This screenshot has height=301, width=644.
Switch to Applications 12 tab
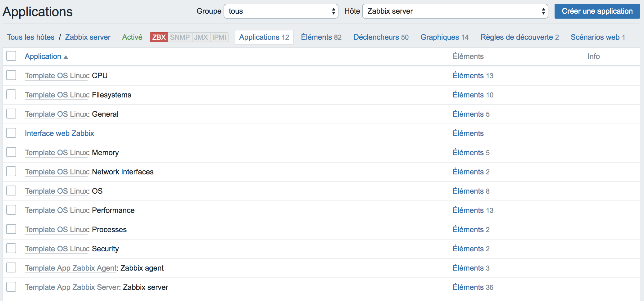click(264, 37)
